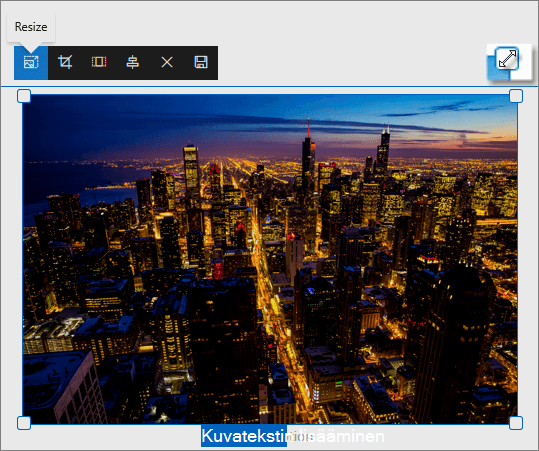Image resolution: width=539 pixels, height=451 pixels.
Task: Select the city skyline night photo
Action: (x=270, y=259)
